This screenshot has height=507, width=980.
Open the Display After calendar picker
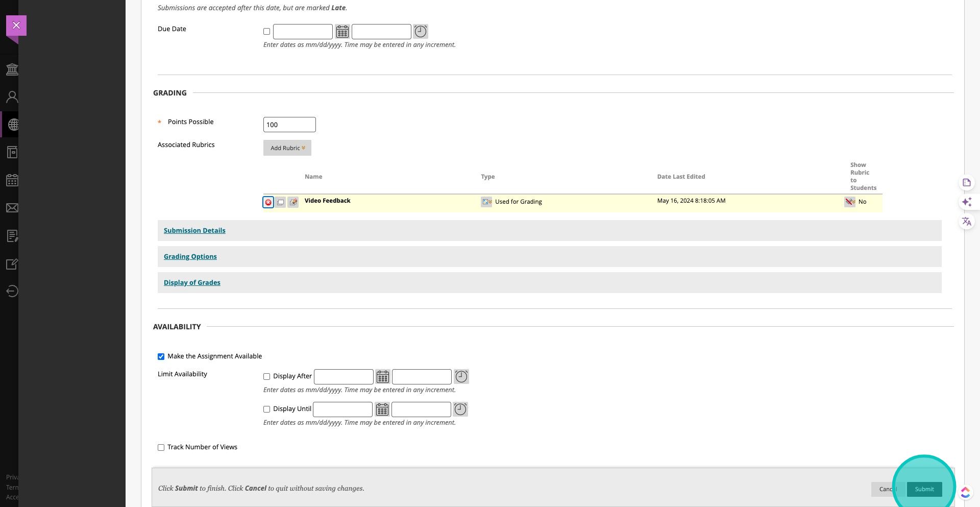(x=382, y=377)
